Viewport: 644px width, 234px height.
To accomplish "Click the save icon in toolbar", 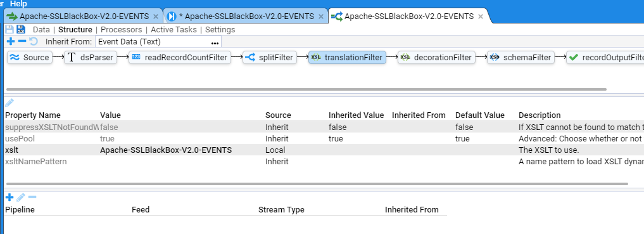I will 9,29.
